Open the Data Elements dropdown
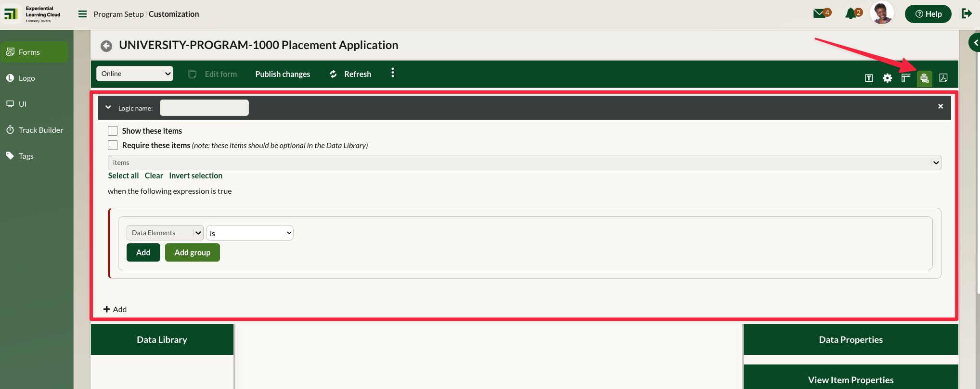The height and width of the screenshot is (389, 980). coord(165,233)
